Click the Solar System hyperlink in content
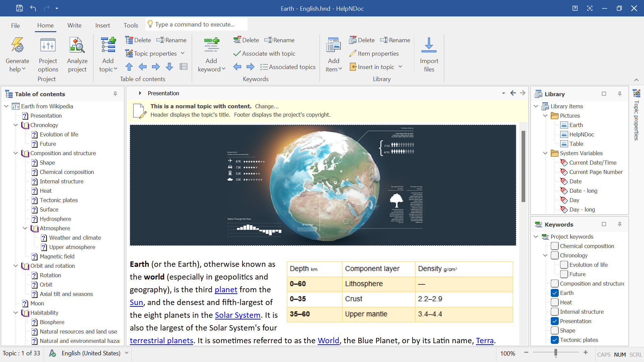This screenshot has height=362, width=644. click(237, 315)
